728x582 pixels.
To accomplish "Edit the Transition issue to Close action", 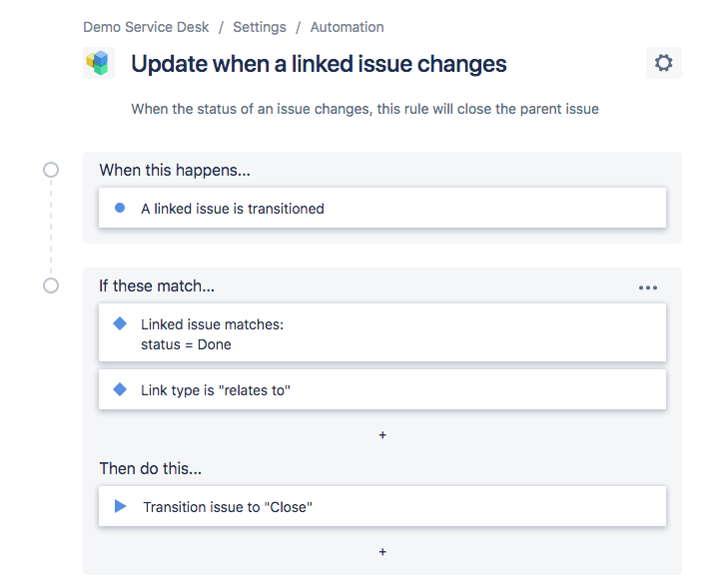I will 382,506.
